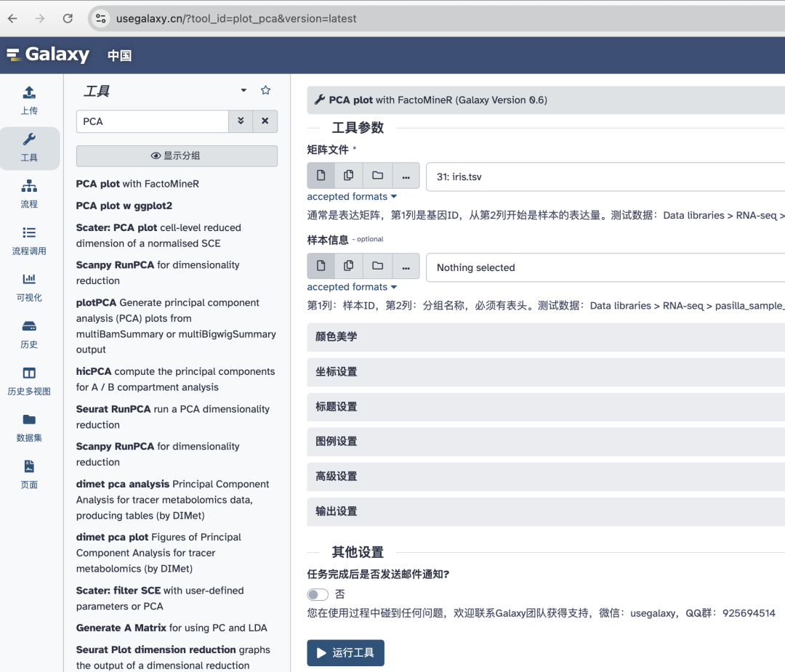785x672 pixels.
Task: Toggle the email notification switch to 是
Action: (318, 594)
